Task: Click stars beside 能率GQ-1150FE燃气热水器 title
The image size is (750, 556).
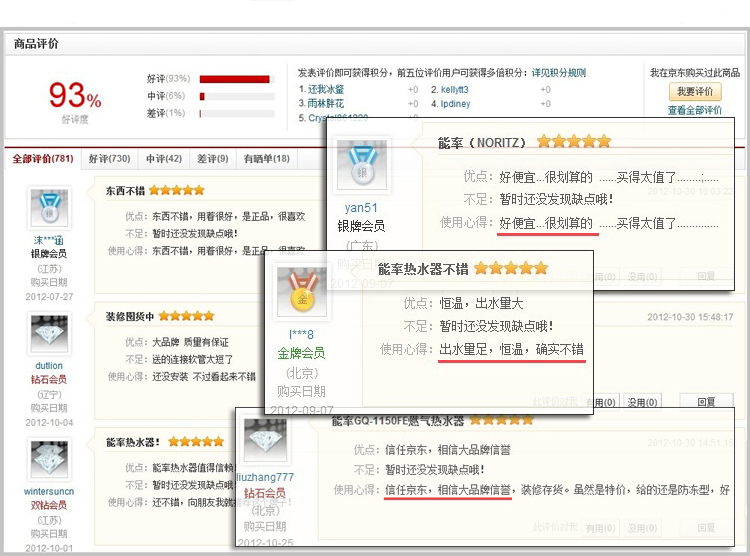Action: click(501, 421)
